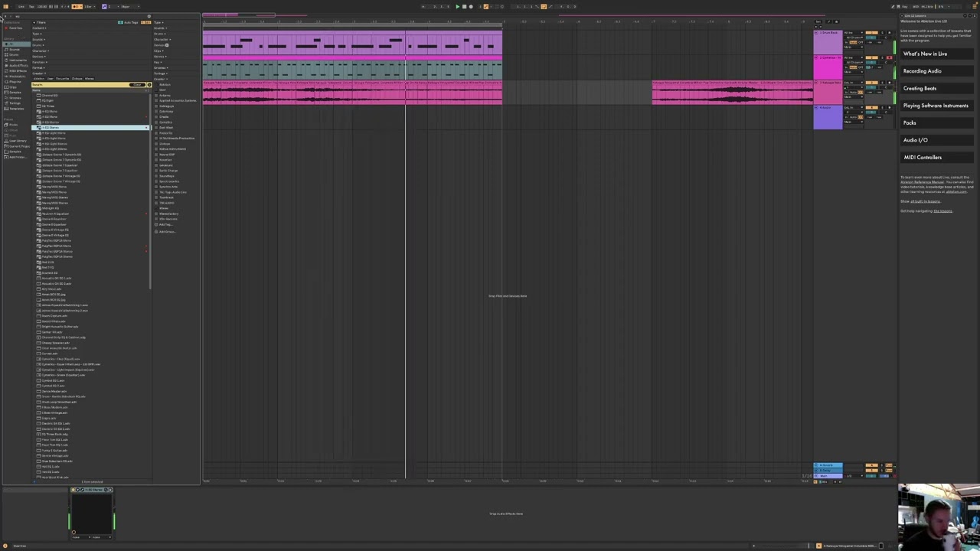Select Favorites collection
Screen dimensions: 980x551
click(14, 28)
